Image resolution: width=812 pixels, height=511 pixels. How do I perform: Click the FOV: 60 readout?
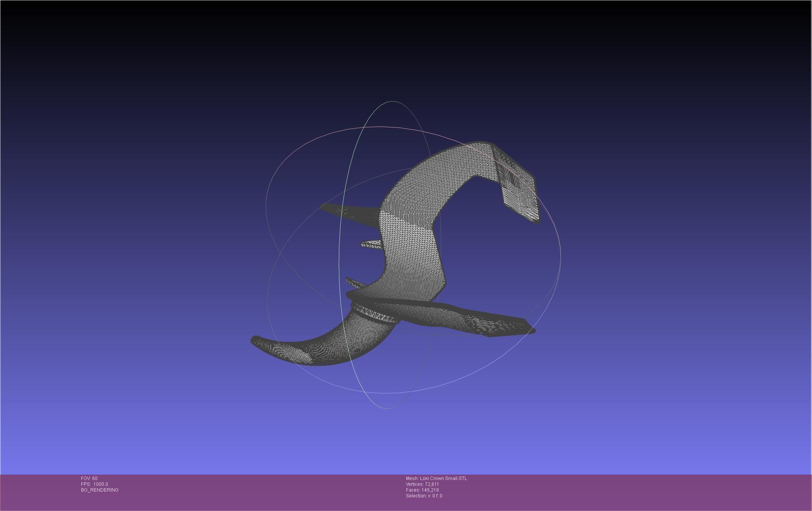(89, 478)
